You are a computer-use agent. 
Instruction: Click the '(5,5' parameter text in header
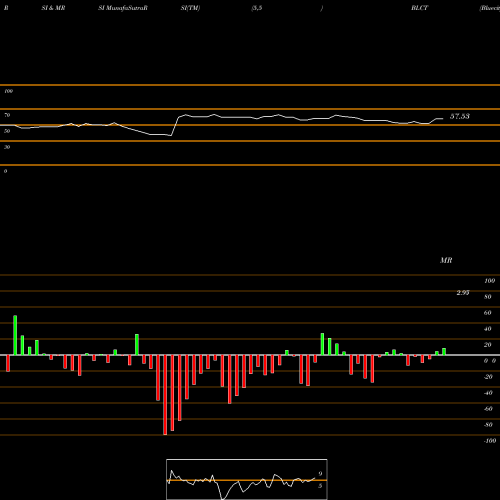click(257, 8)
